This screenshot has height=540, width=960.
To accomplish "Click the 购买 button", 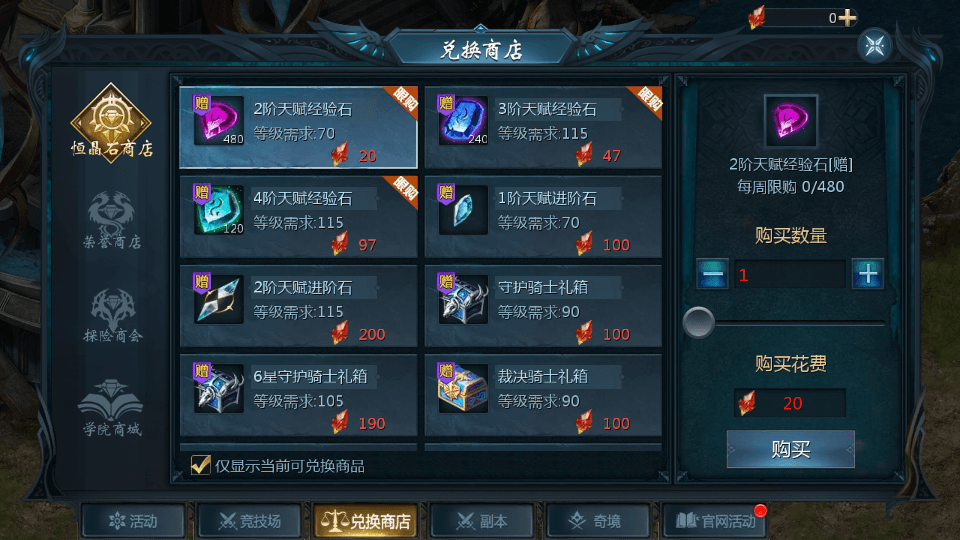I will click(x=790, y=449).
